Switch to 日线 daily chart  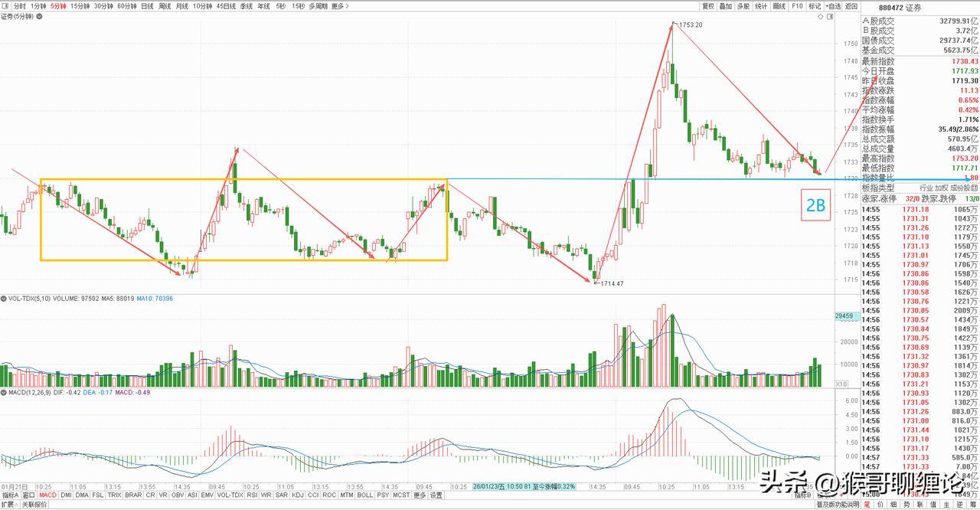pos(147,6)
